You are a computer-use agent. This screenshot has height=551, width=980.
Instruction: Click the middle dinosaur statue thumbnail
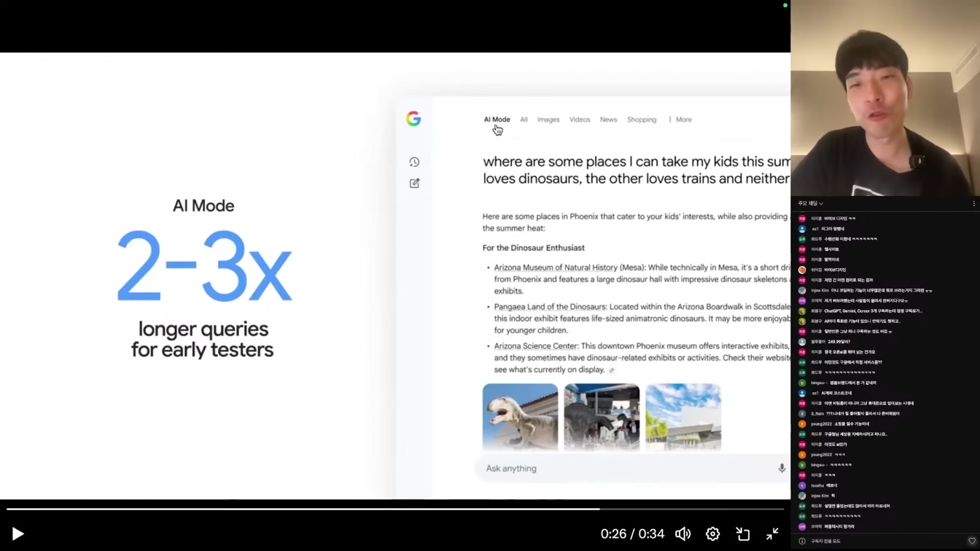[602, 417]
